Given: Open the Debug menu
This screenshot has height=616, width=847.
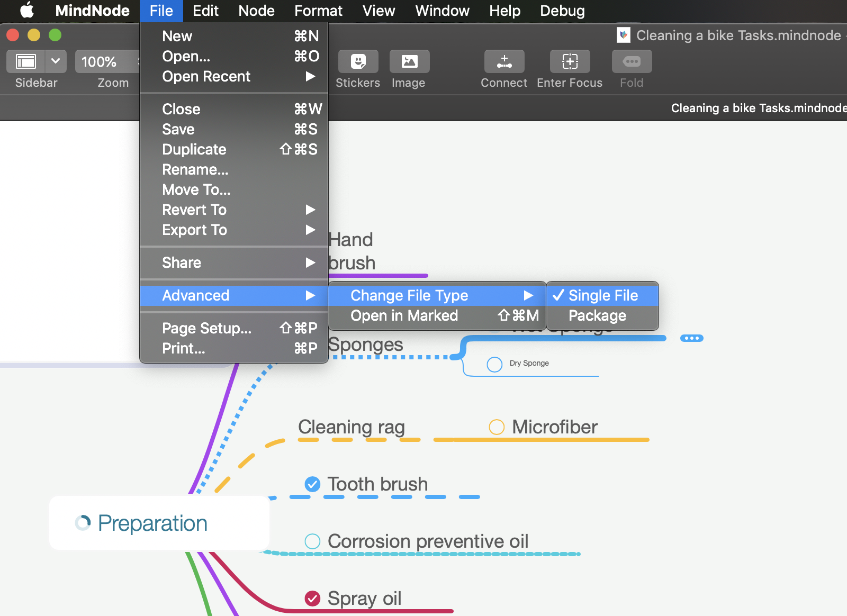Looking at the screenshot, I should point(562,11).
